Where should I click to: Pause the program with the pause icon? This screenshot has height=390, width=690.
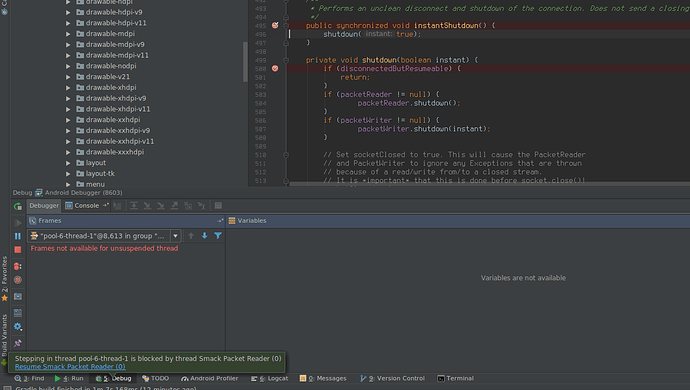pos(18,236)
